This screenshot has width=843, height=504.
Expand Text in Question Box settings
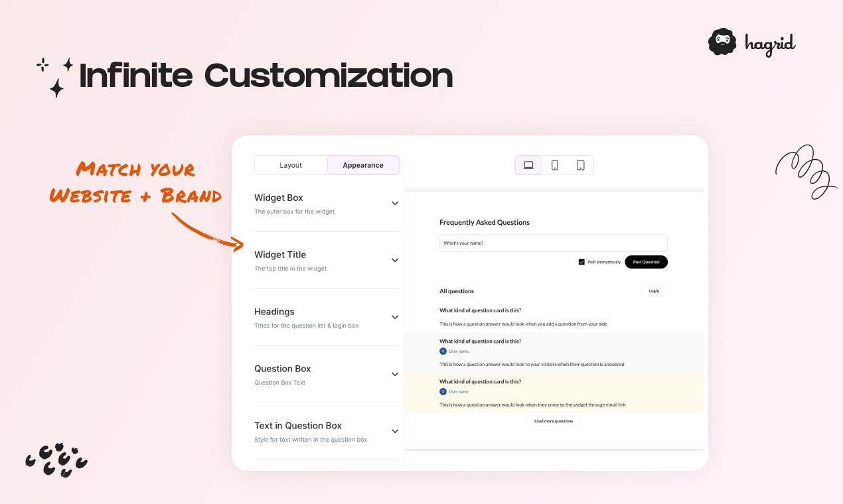click(395, 432)
